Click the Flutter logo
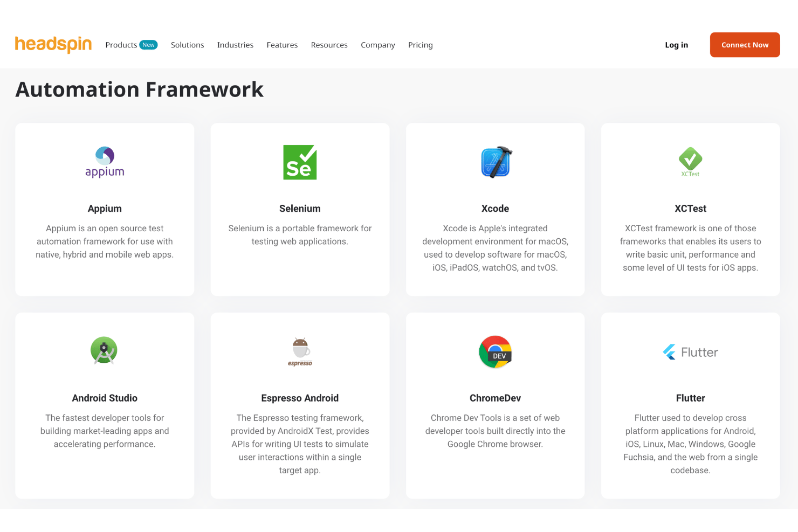The image size is (798, 532). 690,352
